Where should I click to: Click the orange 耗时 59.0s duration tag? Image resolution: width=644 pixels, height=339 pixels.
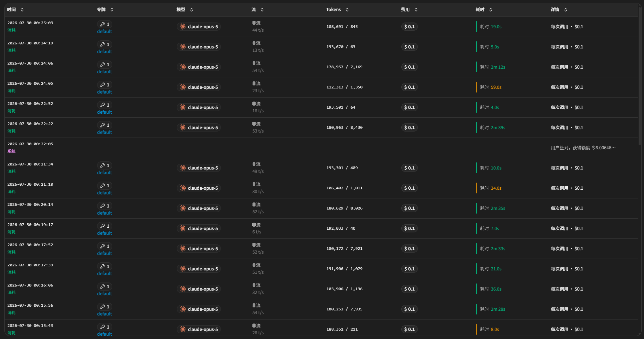click(489, 87)
